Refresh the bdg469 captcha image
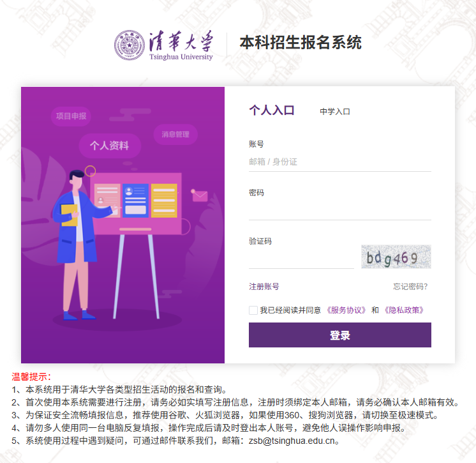Screen dimensions: 476x463 396,257
